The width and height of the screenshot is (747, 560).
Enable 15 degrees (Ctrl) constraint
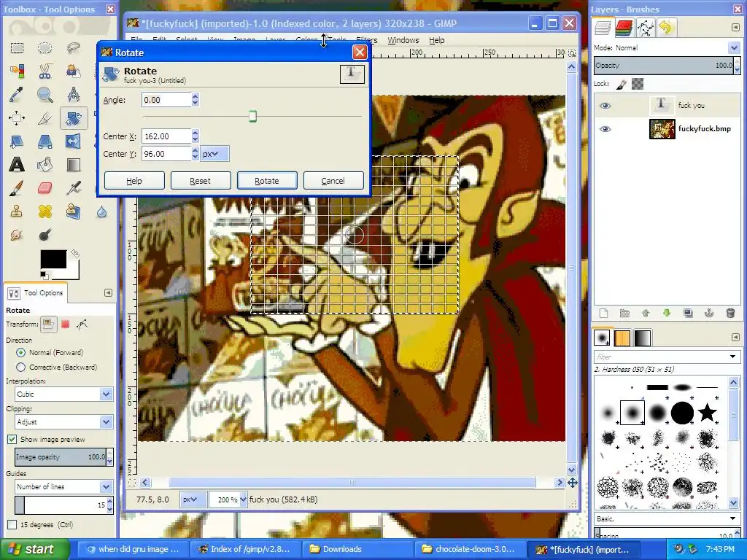12,525
